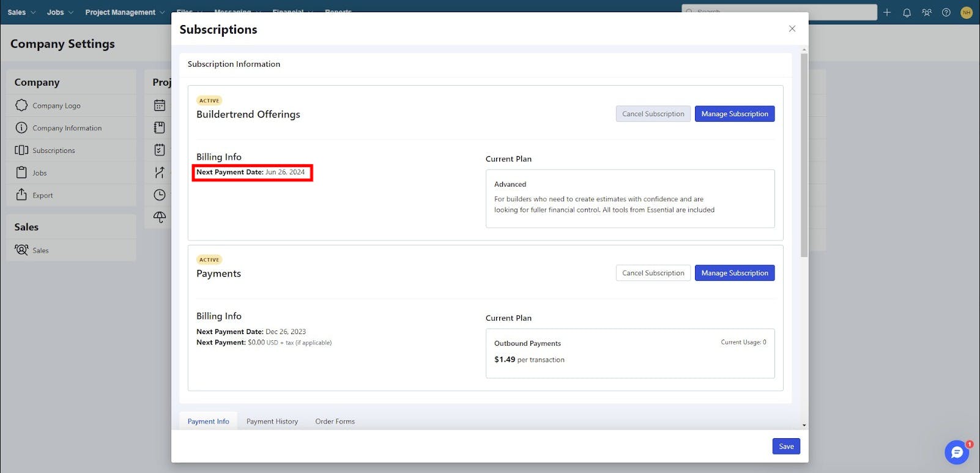Click the Outbound Payments plan card
The image size is (980, 473).
click(630, 353)
